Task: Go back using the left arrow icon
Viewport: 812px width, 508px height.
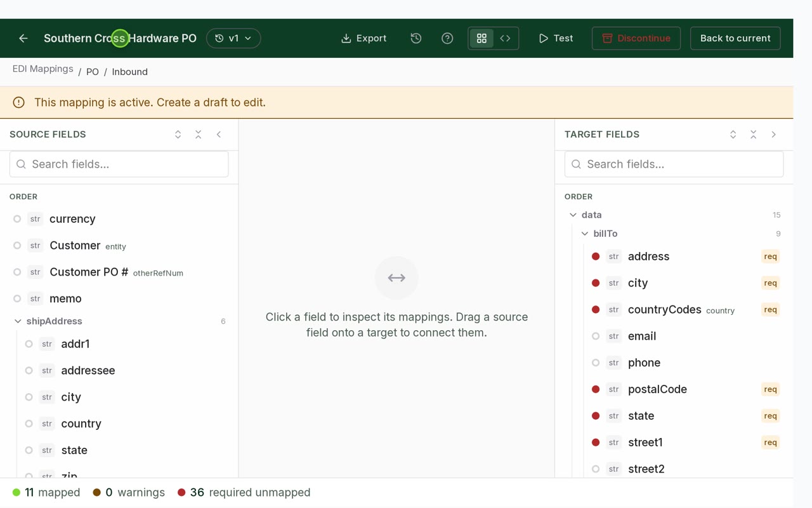Action: [x=23, y=38]
